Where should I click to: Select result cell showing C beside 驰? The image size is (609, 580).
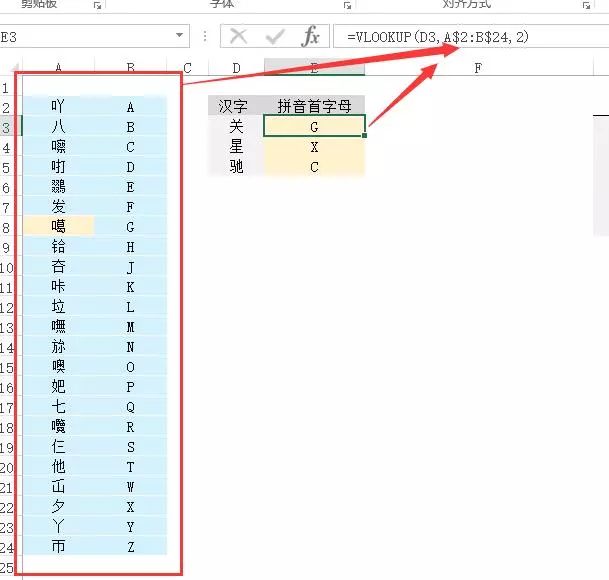pos(314,167)
